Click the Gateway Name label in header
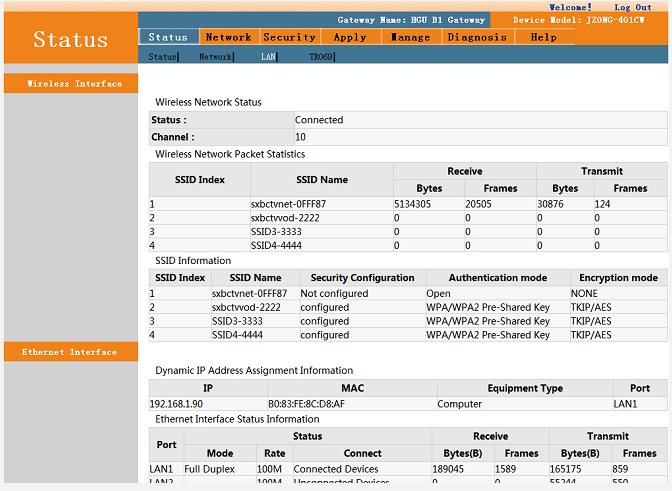 tap(411, 20)
